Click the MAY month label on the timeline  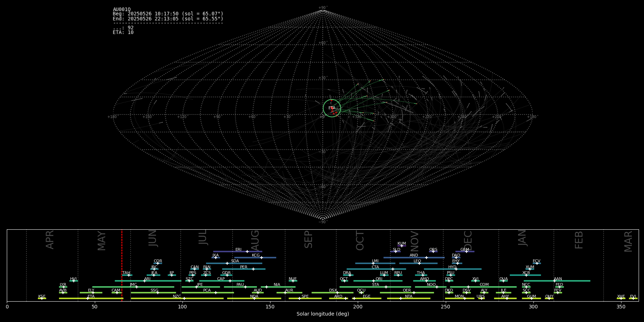click(102, 241)
